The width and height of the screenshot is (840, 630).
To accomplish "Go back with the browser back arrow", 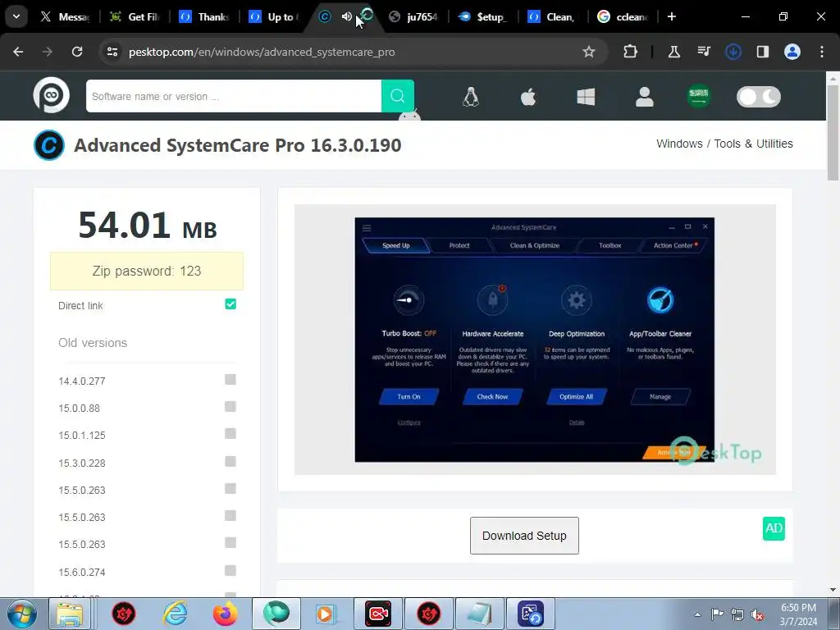I will [18, 52].
